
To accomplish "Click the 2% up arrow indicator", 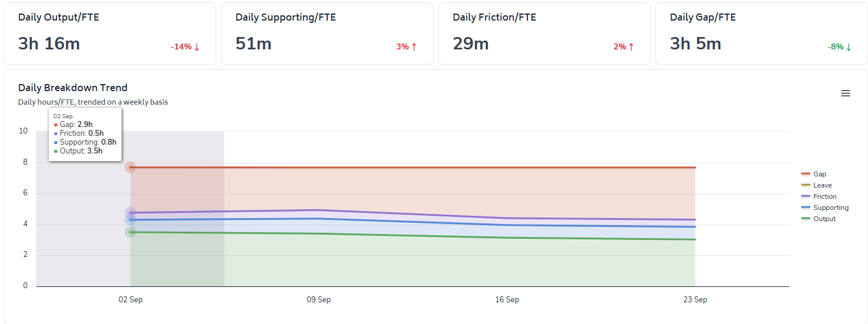I will tap(624, 47).
